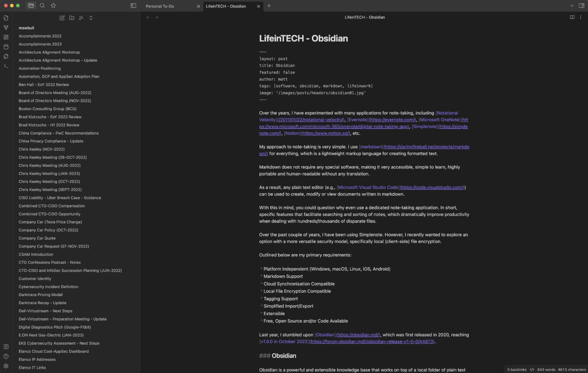This screenshot has width=588, height=373.
Task: Toggle the right sidebar collapse icon
Action: coord(581,6)
